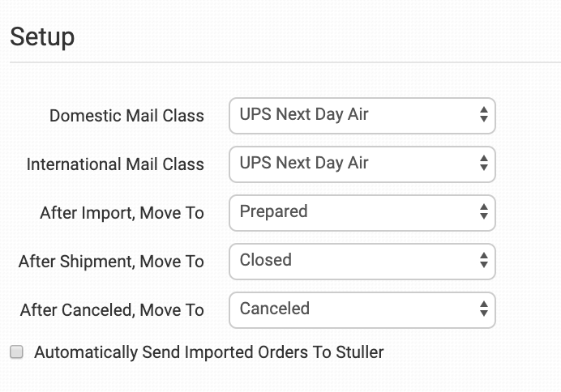Enable Automatically Send Imported Orders To Stuller checkbox

15,352
